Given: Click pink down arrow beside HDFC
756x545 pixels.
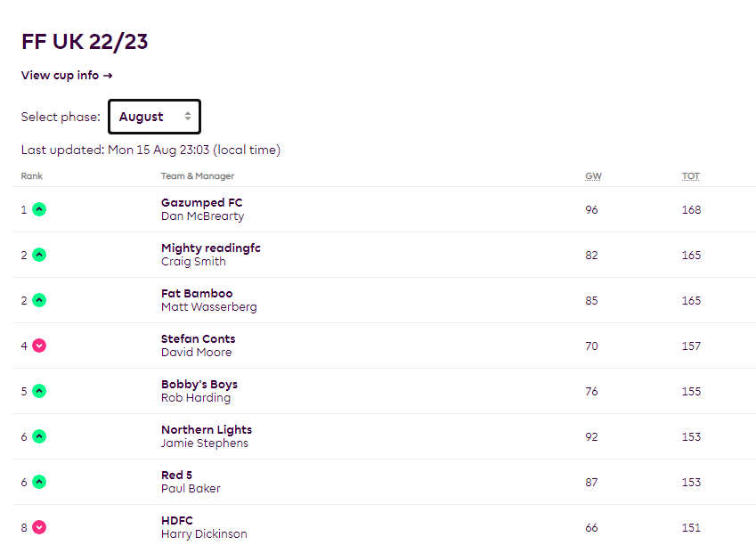Looking at the screenshot, I should (x=39, y=528).
